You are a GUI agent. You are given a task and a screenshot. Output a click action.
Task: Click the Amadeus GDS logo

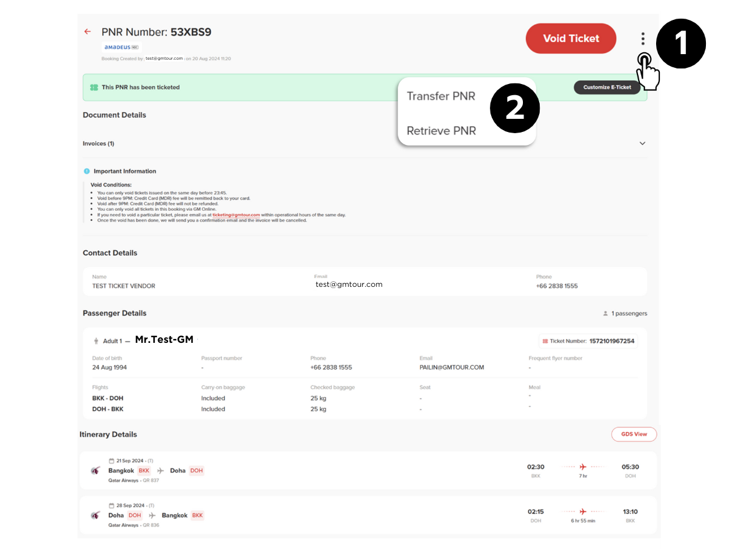click(121, 47)
